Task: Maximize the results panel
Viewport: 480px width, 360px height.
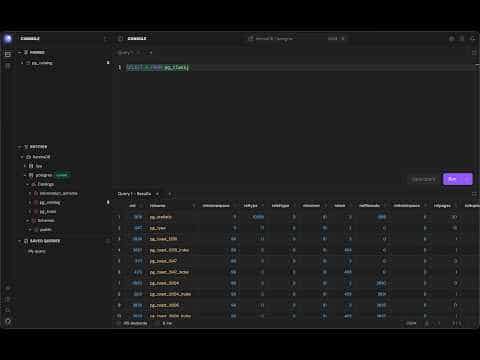Action: [x=474, y=194]
